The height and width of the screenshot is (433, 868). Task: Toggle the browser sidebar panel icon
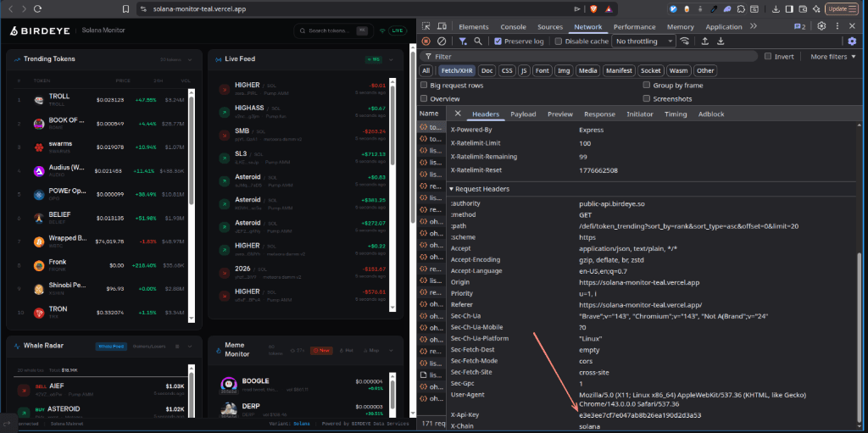[x=789, y=8]
